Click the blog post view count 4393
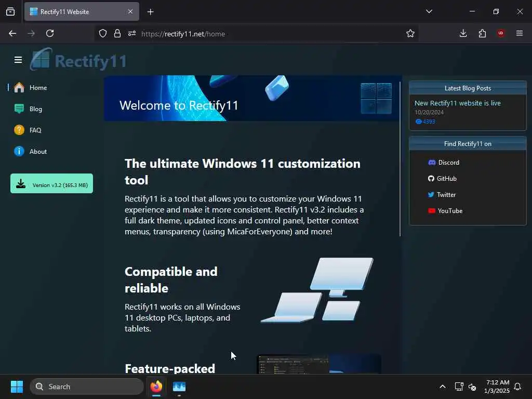532x399 pixels. [x=425, y=122]
